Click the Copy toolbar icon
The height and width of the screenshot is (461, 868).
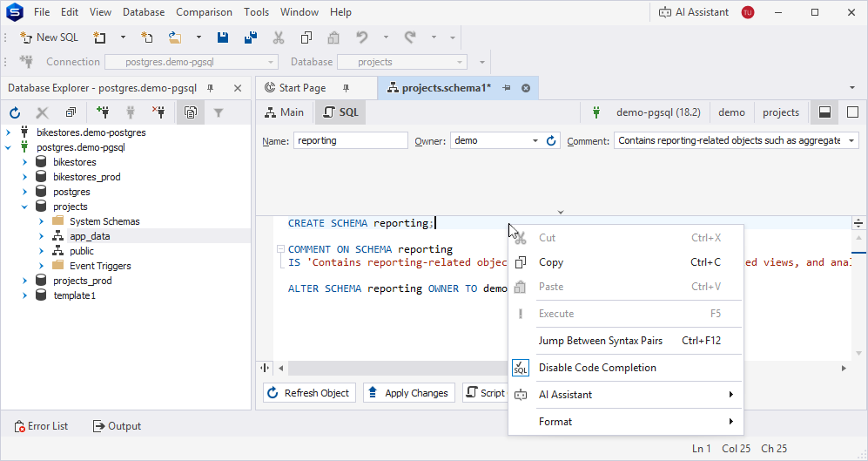pos(306,37)
